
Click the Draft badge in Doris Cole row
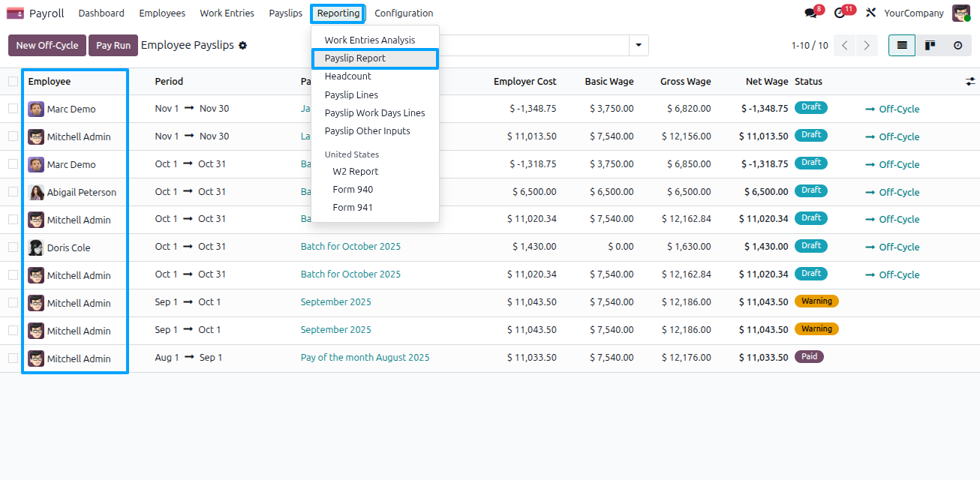pos(810,245)
